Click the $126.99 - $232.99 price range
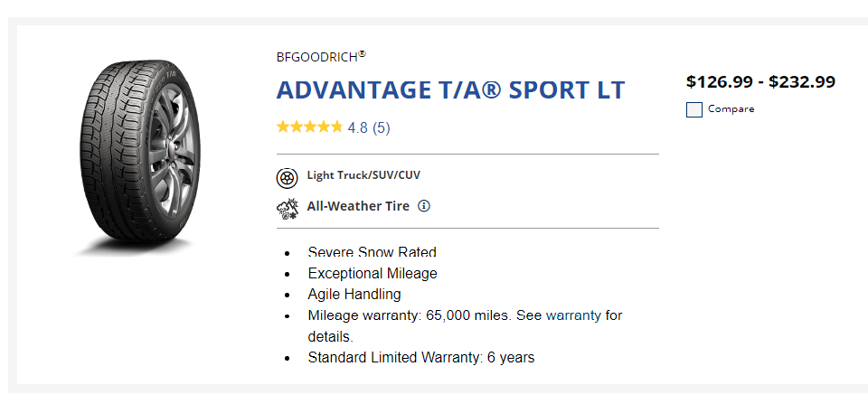The height and width of the screenshot is (404, 868). 760,82
